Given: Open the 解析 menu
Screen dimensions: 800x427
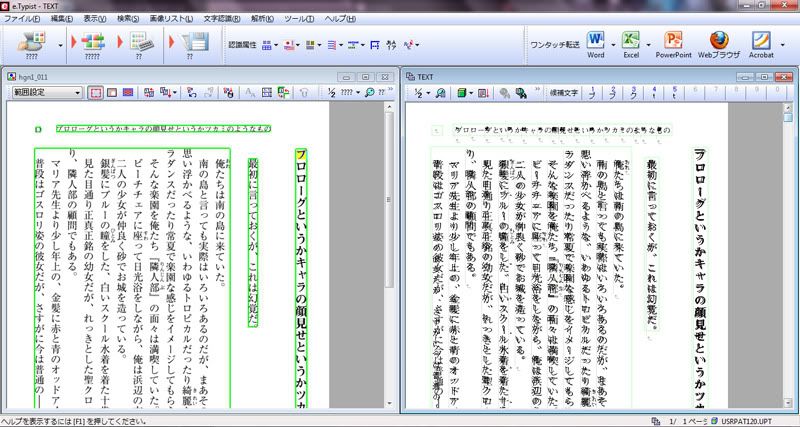Looking at the screenshot, I should pyautogui.click(x=262, y=19).
